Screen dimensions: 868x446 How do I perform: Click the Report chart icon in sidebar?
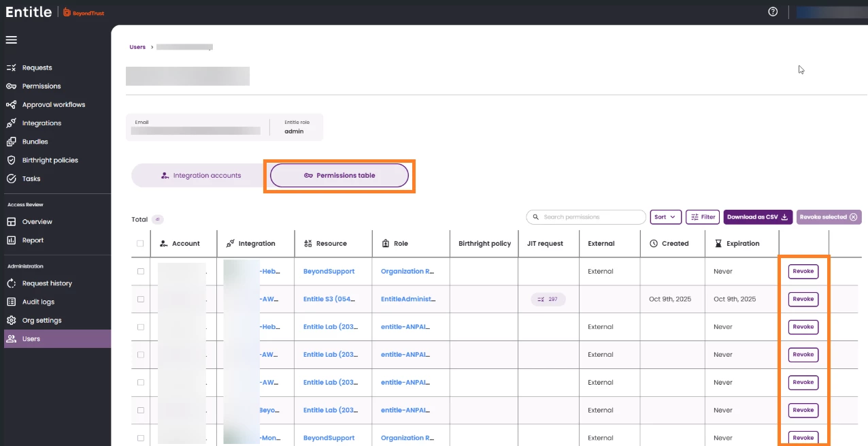pos(11,240)
